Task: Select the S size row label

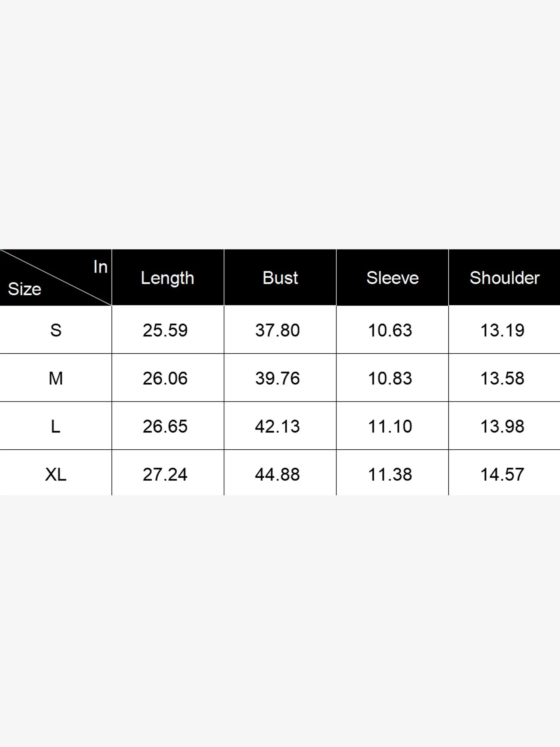Action: 56,330
